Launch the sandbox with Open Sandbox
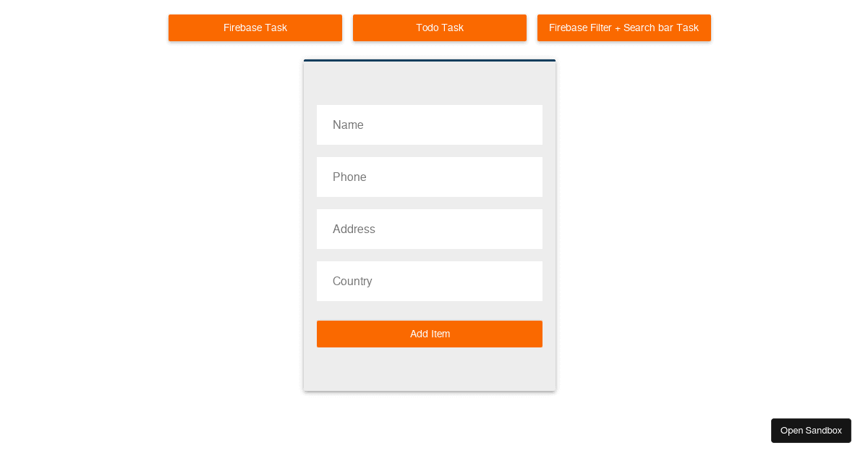Image resolution: width=868 pixels, height=456 pixels. (x=811, y=430)
